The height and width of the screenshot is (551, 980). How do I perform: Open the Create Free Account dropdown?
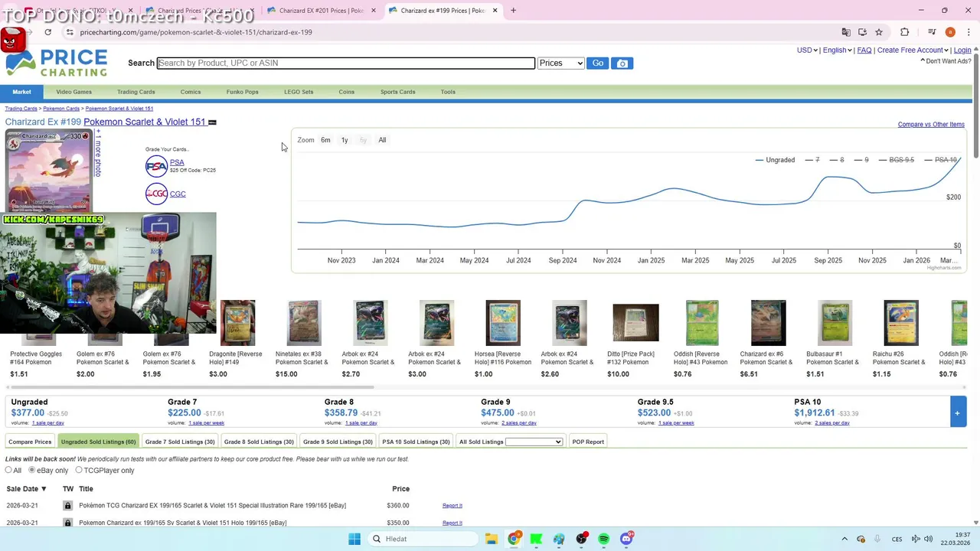913,51
